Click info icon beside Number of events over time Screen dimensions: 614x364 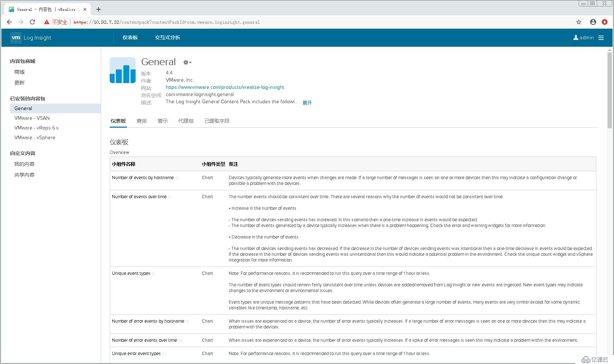[170, 197]
